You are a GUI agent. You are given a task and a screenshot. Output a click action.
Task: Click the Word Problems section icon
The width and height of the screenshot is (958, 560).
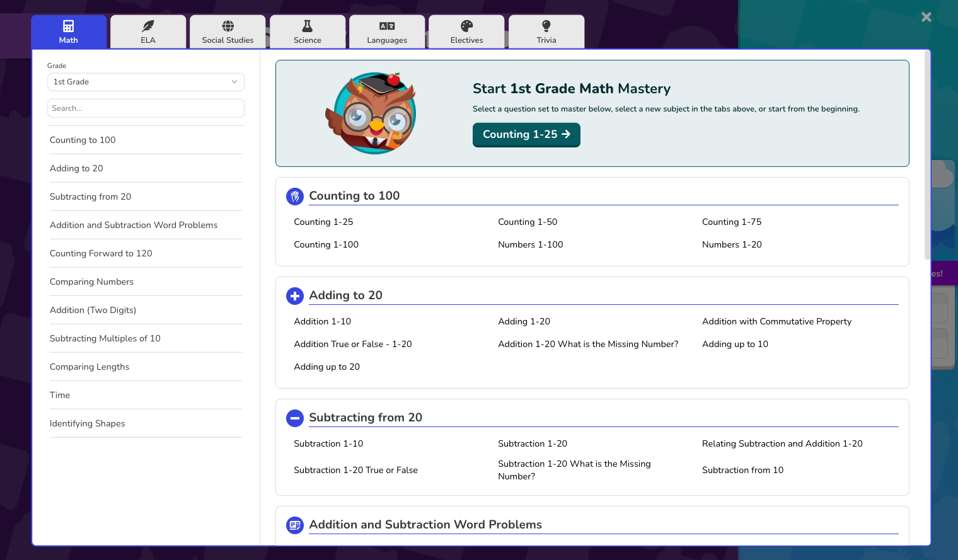point(295,525)
